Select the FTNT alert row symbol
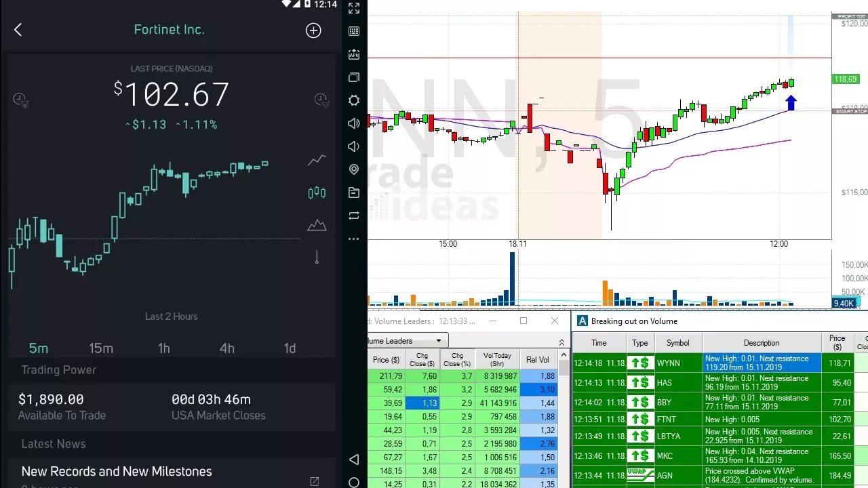The image size is (868, 488). point(667,420)
